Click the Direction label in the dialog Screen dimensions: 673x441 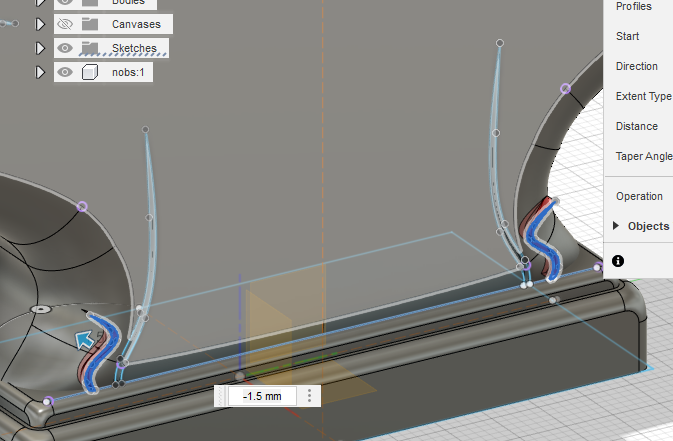(637, 66)
